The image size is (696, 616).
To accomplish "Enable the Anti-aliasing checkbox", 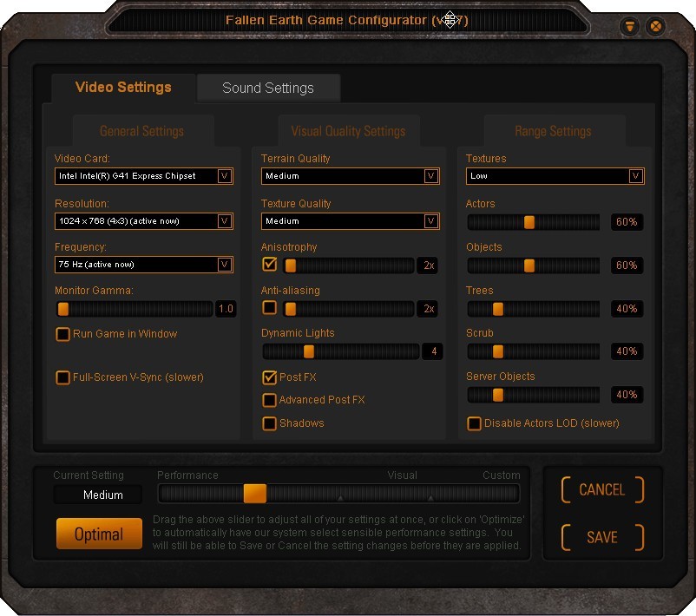I will click(269, 307).
